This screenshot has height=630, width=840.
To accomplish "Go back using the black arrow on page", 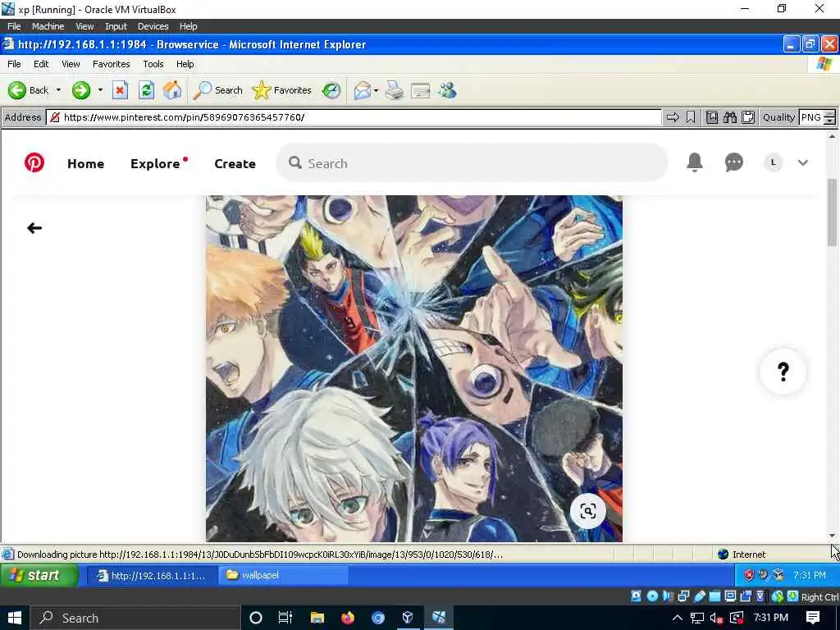I will (34, 228).
